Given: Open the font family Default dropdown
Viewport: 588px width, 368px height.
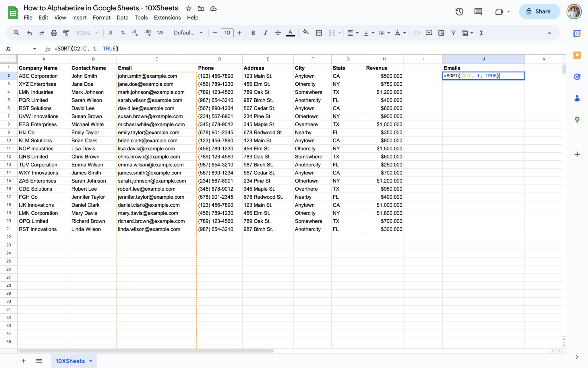Looking at the screenshot, I should coord(188,33).
